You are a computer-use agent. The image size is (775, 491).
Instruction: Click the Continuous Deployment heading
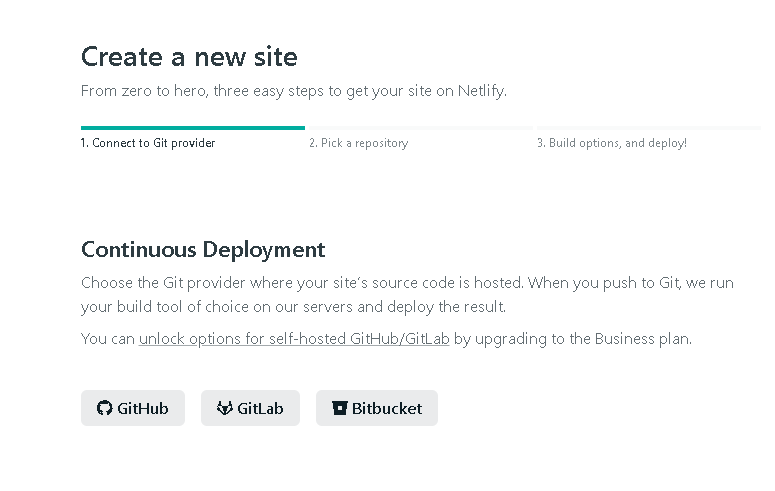[203, 249]
